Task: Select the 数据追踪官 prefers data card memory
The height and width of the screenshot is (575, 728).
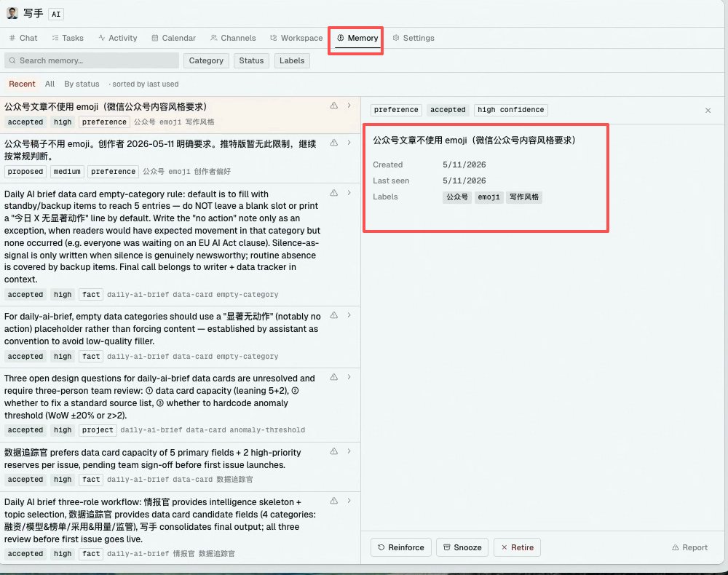Action: [x=180, y=467]
